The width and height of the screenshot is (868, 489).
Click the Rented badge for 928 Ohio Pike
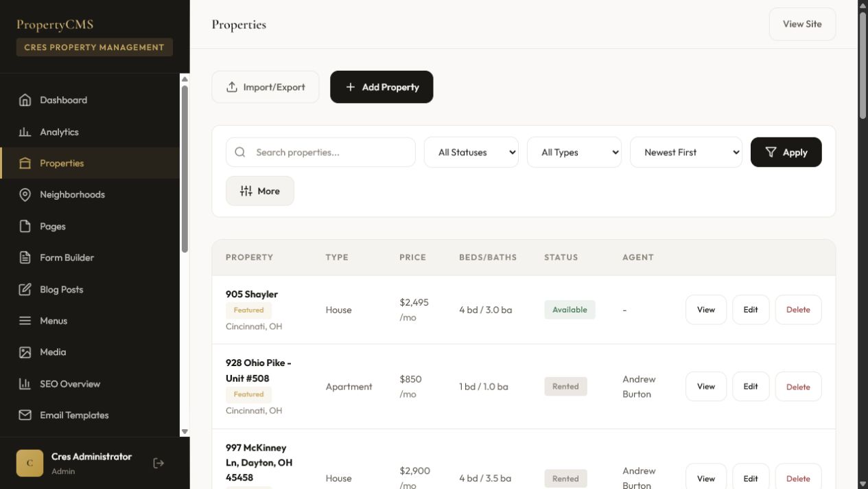pyautogui.click(x=565, y=387)
